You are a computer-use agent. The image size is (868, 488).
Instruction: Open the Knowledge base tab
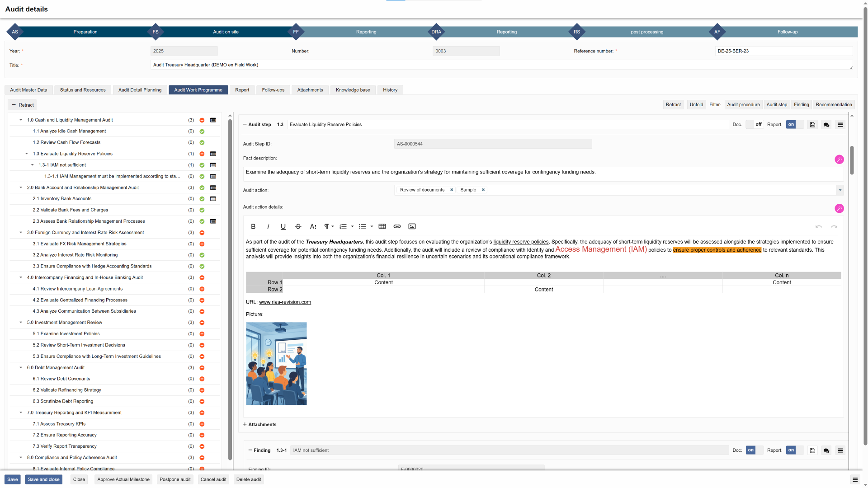pos(353,90)
